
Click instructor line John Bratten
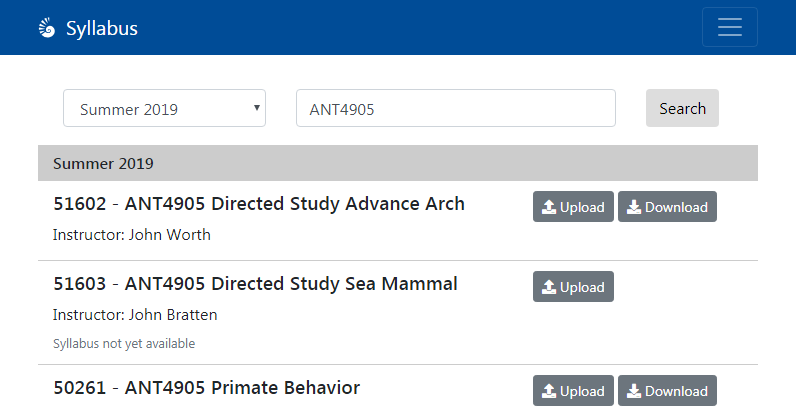pyautogui.click(x=135, y=315)
